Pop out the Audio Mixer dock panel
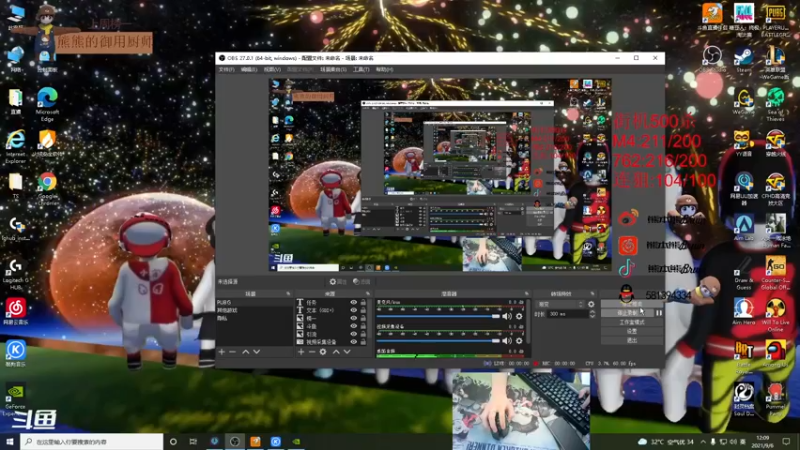This screenshot has height=450, width=800. point(526,294)
